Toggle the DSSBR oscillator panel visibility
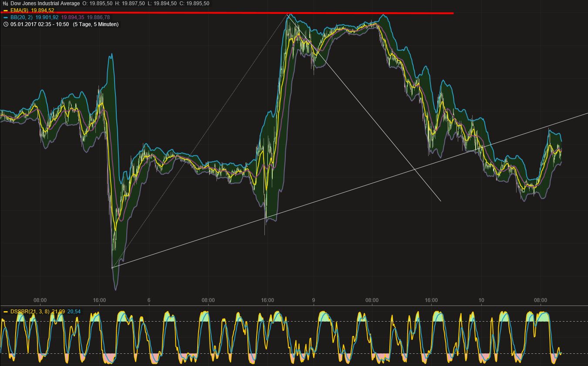Screen dimensions: 588x366 point(5,311)
